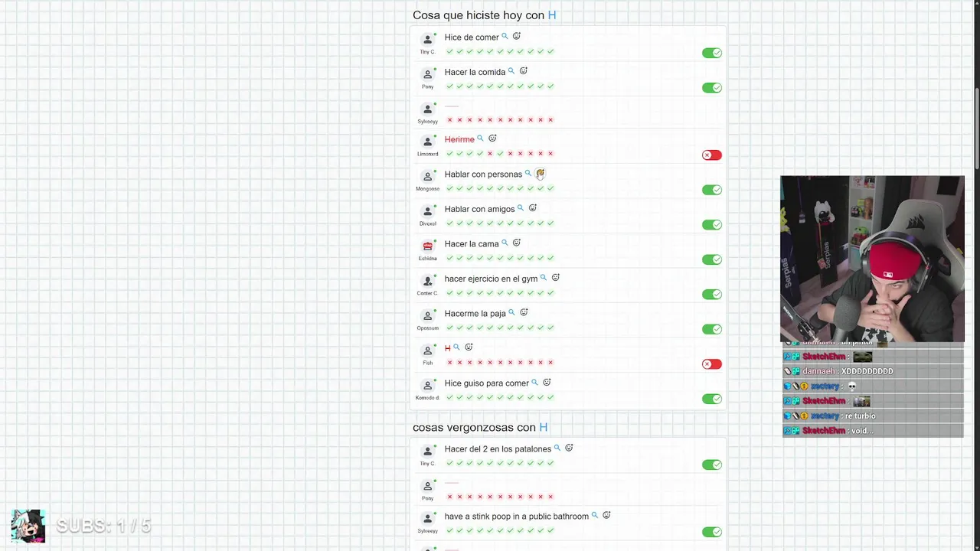Viewport: 980px width, 551px height.
Task: Click the search icon beside "Herirme"
Action: [x=480, y=139]
